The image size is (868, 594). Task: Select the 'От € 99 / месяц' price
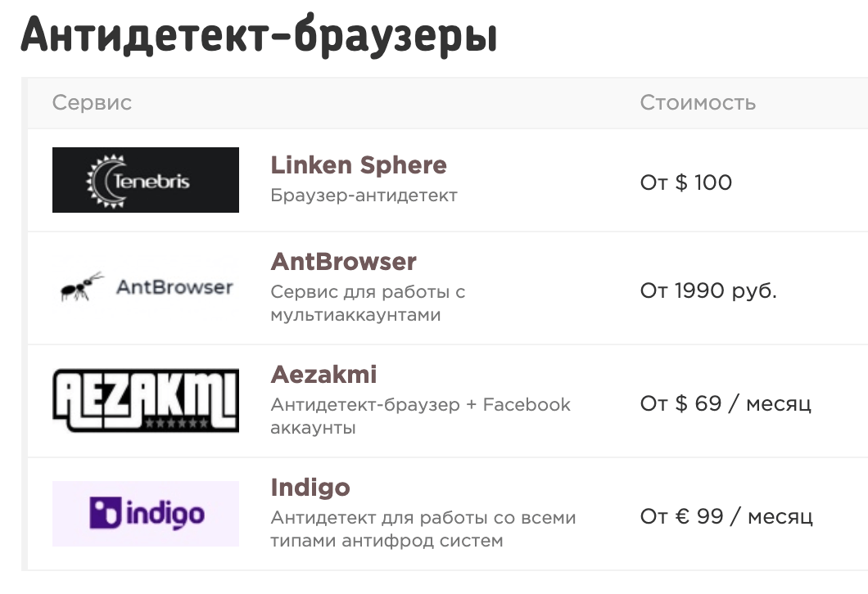pos(726,516)
